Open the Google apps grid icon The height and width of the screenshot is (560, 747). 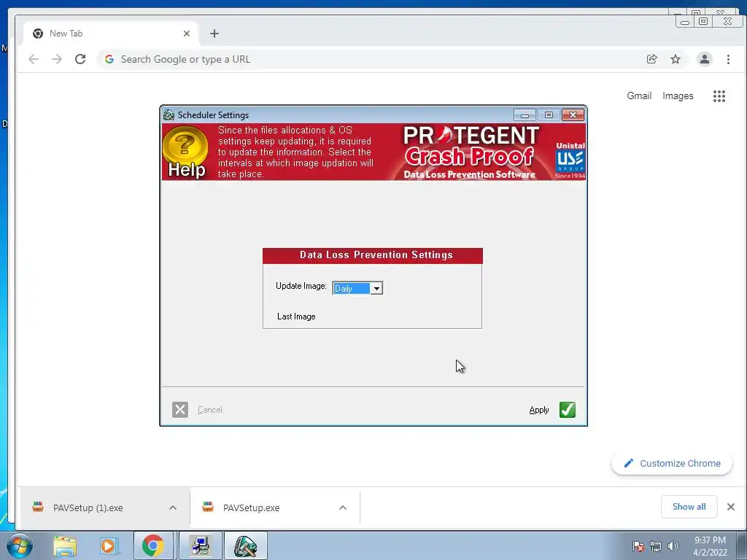coord(719,96)
